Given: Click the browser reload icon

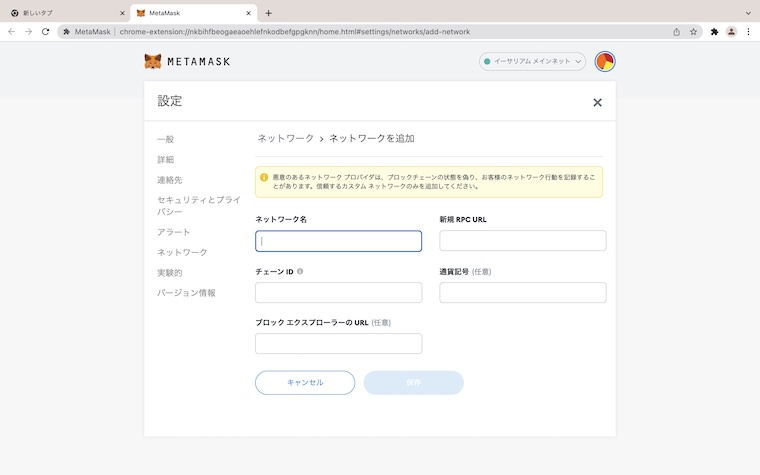Looking at the screenshot, I should click(45, 31).
